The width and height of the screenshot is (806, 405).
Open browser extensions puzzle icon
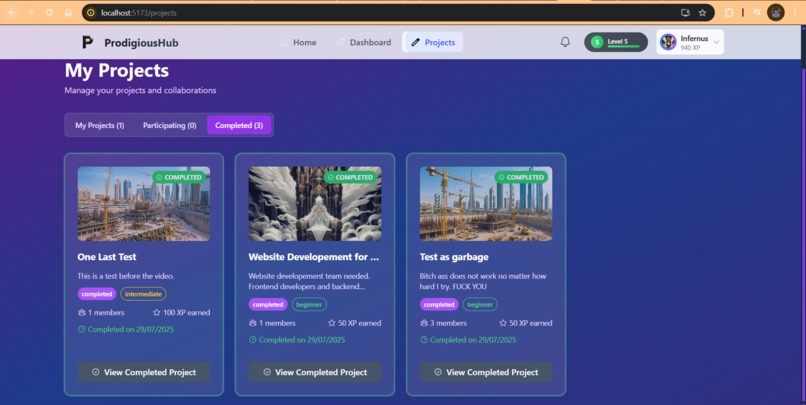[x=729, y=12]
